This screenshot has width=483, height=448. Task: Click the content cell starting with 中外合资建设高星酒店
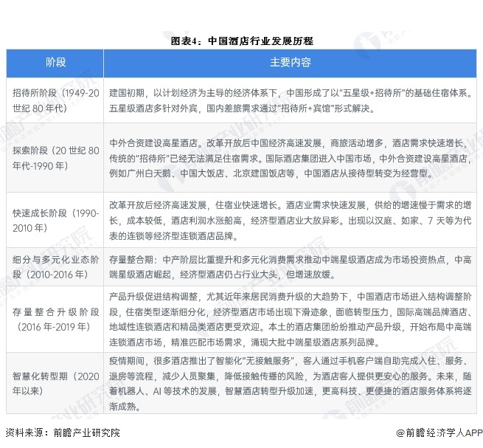pyautogui.click(x=291, y=157)
